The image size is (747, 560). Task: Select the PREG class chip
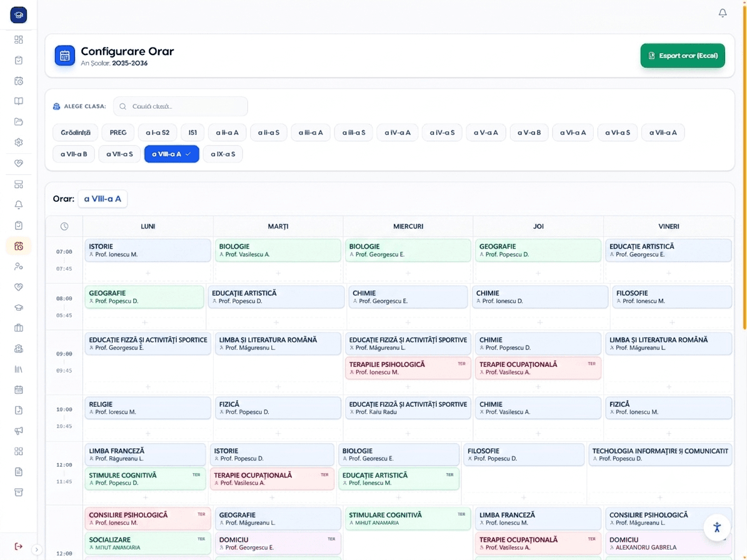pyautogui.click(x=118, y=132)
